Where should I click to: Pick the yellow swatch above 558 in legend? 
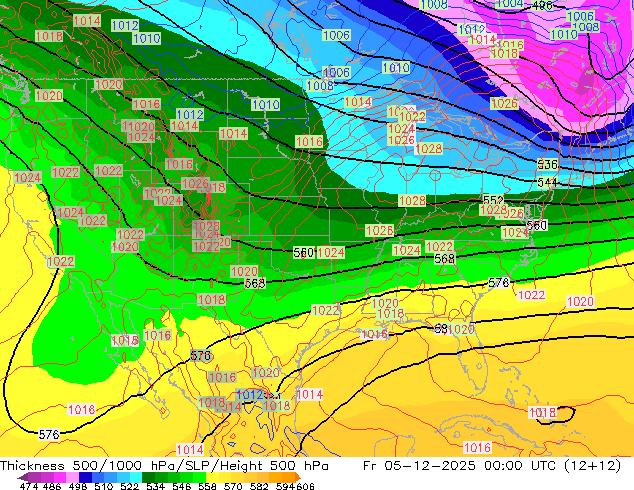pyautogui.click(x=212, y=478)
